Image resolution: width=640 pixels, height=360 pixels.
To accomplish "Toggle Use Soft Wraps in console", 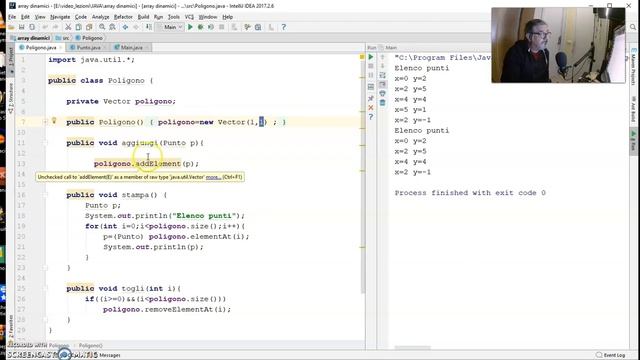I will click(x=382, y=76).
